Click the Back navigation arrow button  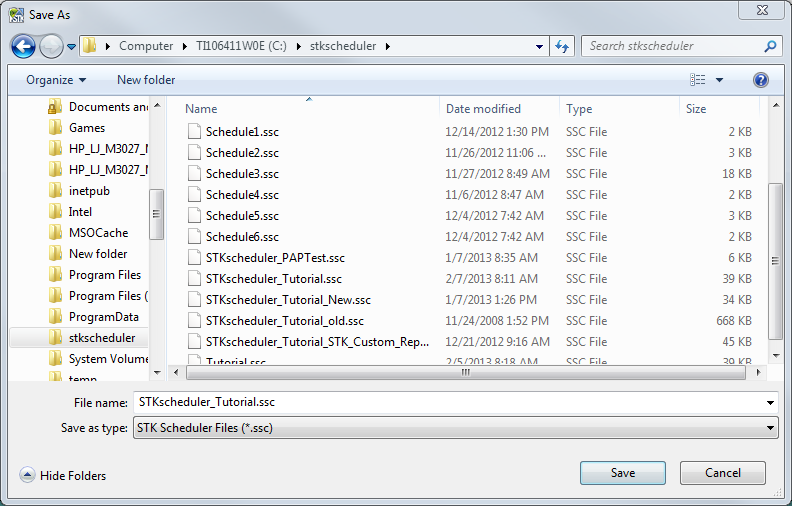pyautogui.click(x=24, y=46)
